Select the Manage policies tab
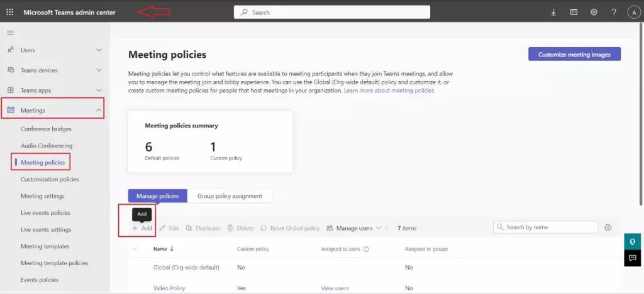The height and width of the screenshot is (294, 644). [x=158, y=196]
